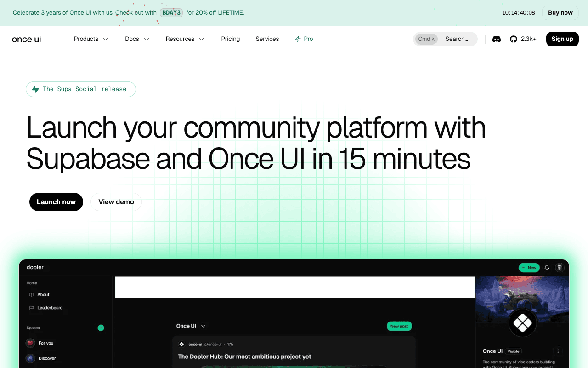The width and height of the screenshot is (588, 368).
Task: Click the Leaderboard flag icon
Action: (x=31, y=308)
